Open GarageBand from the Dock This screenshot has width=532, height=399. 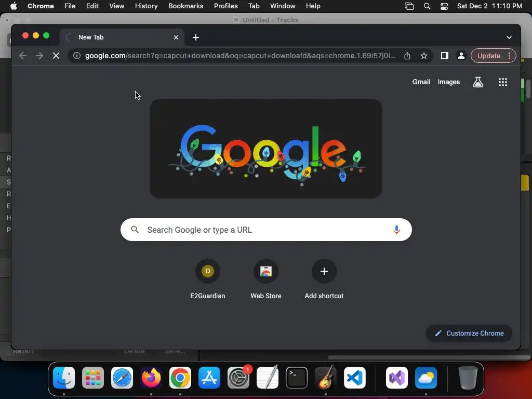pyautogui.click(x=326, y=378)
